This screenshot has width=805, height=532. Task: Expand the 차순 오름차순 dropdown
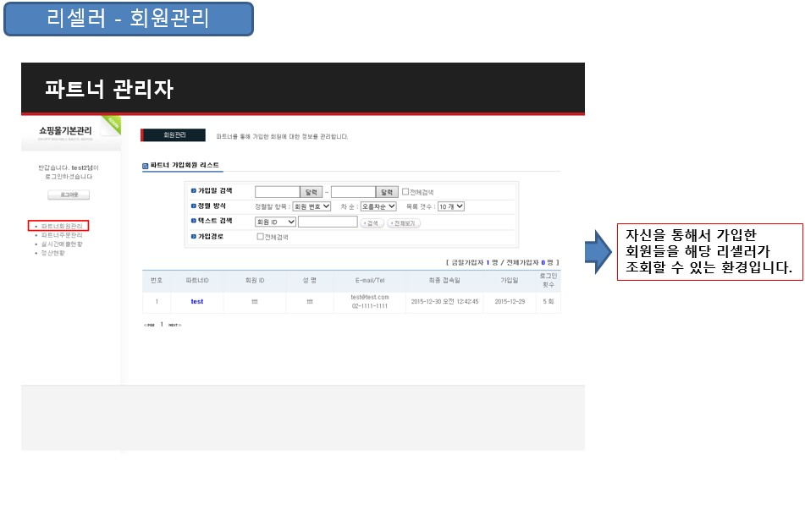coord(378,206)
